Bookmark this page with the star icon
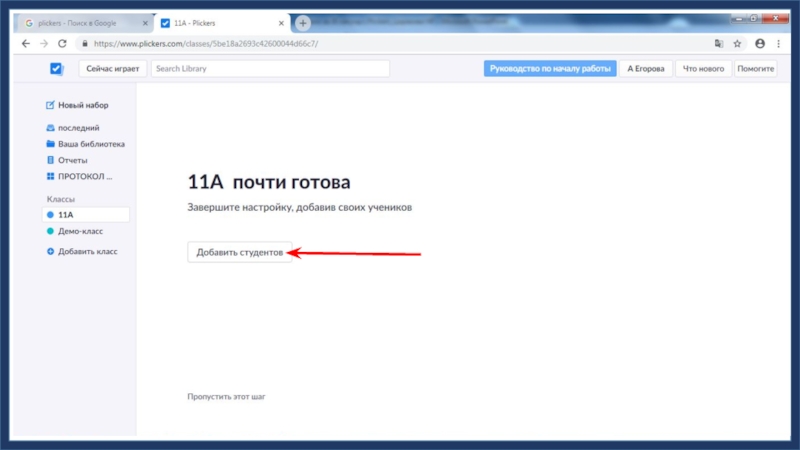 click(x=737, y=44)
